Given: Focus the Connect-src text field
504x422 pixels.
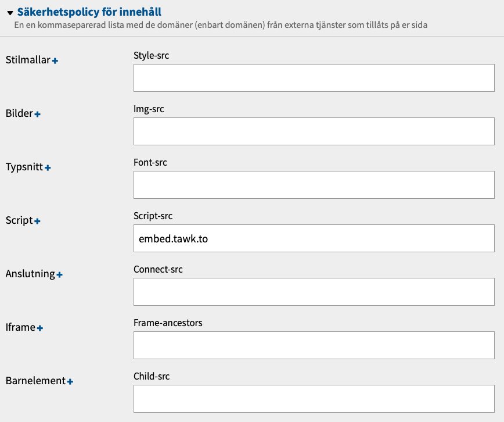Looking at the screenshot, I should [x=314, y=292].
